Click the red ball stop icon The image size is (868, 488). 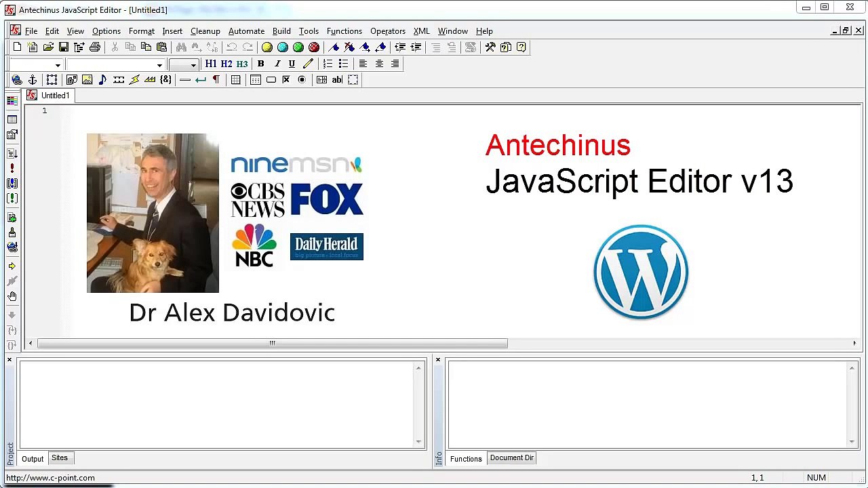(313, 47)
